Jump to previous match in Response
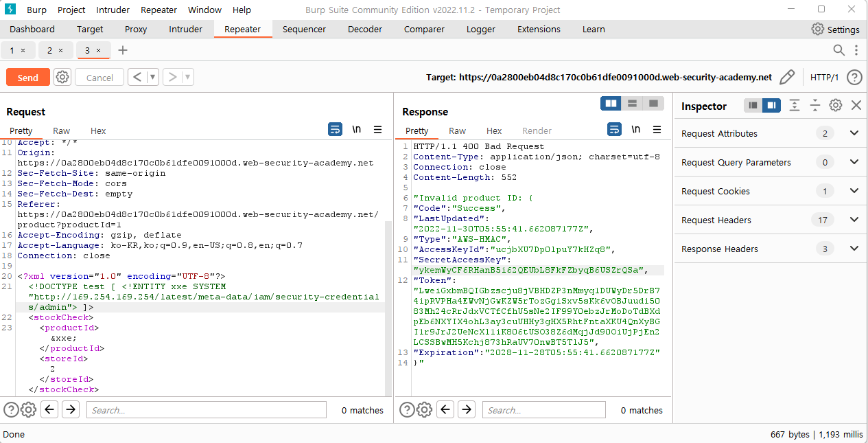Image resolution: width=868 pixels, height=443 pixels. pos(445,410)
